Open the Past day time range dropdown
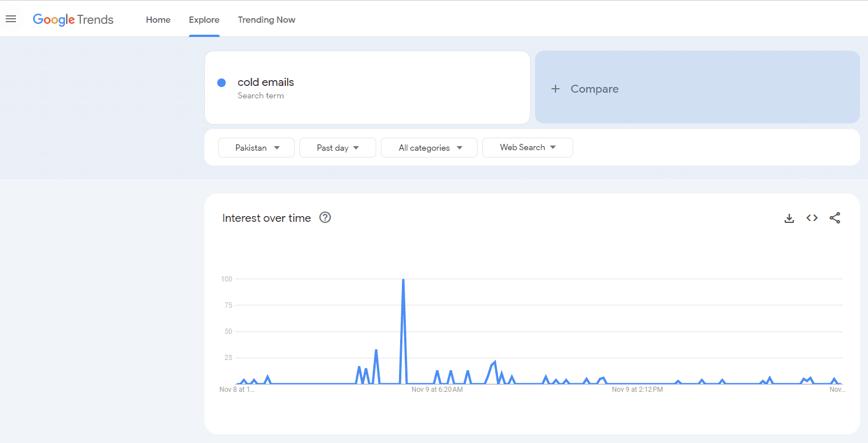Viewport: 868px width, 443px height. coord(338,148)
